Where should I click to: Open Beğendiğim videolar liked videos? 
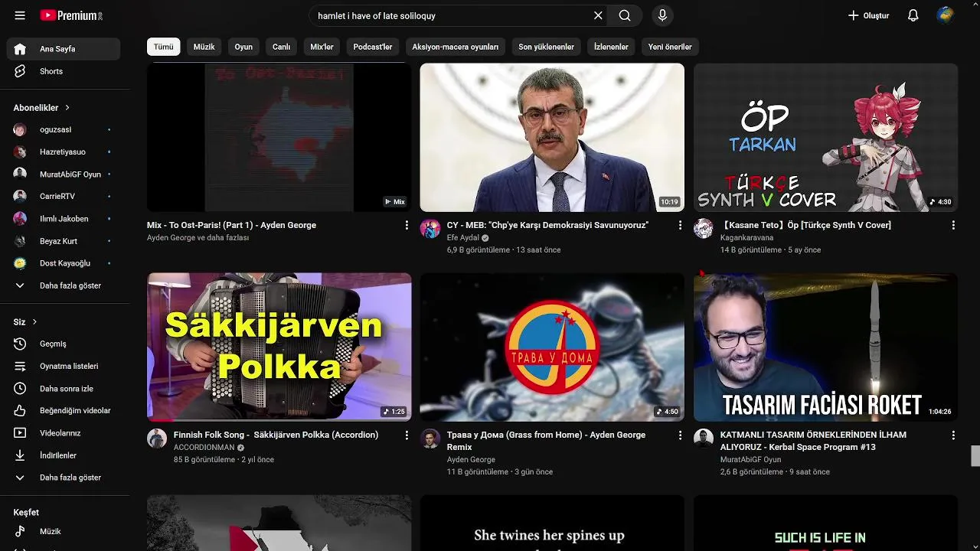[64, 411]
